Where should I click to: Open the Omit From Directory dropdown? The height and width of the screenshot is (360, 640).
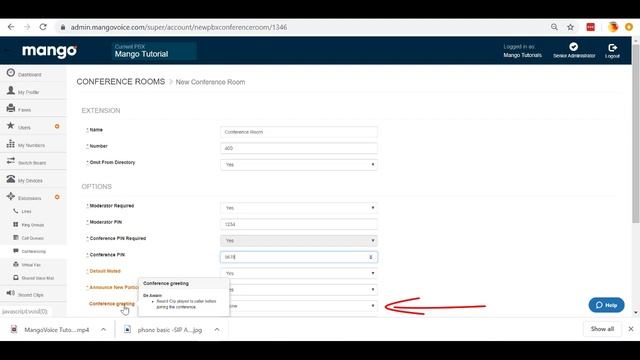[299, 164]
